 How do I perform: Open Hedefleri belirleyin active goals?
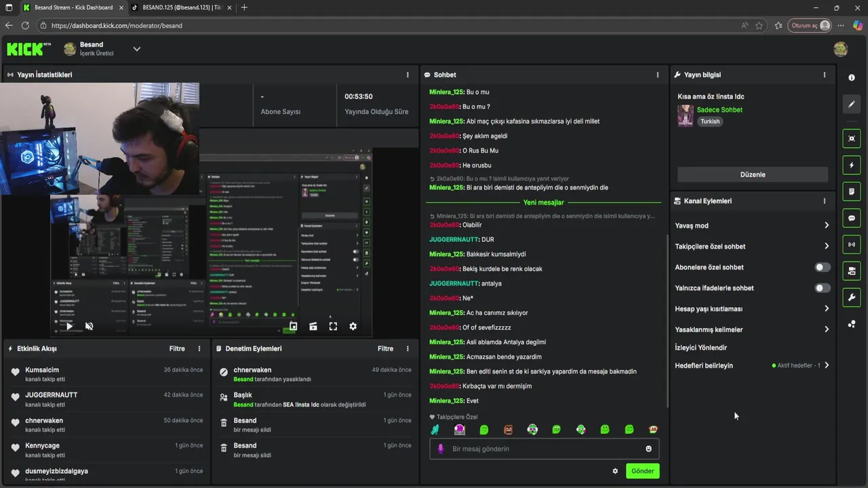pos(752,365)
